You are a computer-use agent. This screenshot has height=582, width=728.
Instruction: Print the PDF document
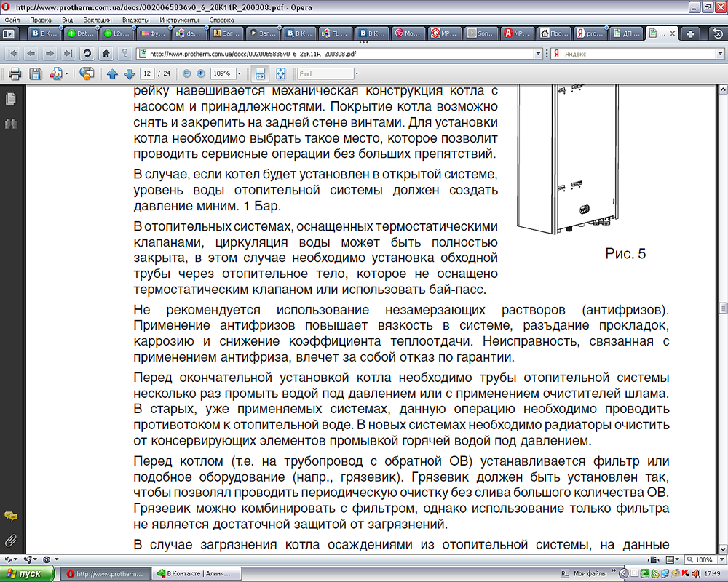[15, 73]
